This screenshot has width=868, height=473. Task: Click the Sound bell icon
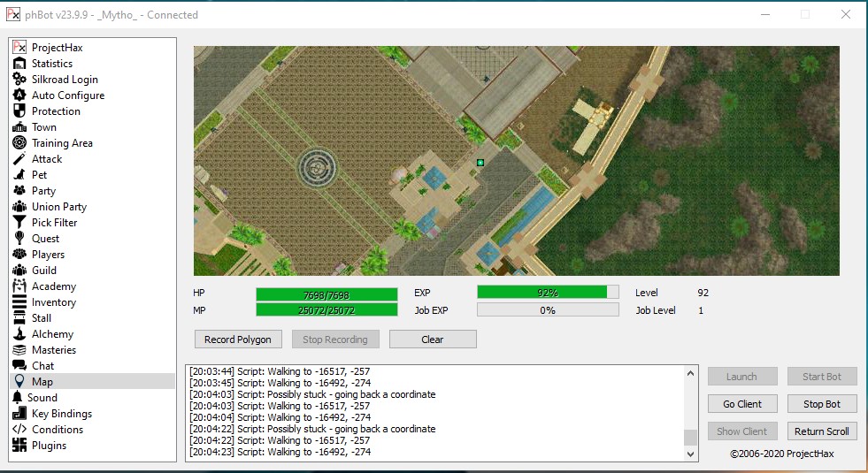click(x=19, y=398)
